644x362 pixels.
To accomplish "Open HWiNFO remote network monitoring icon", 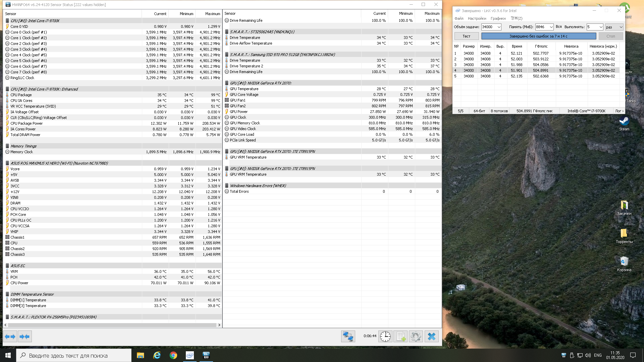I will tap(348, 336).
